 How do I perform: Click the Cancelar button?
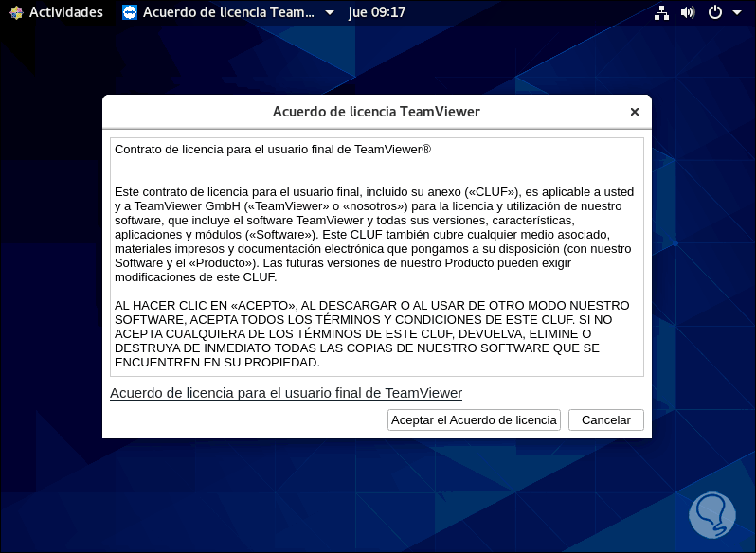point(606,420)
